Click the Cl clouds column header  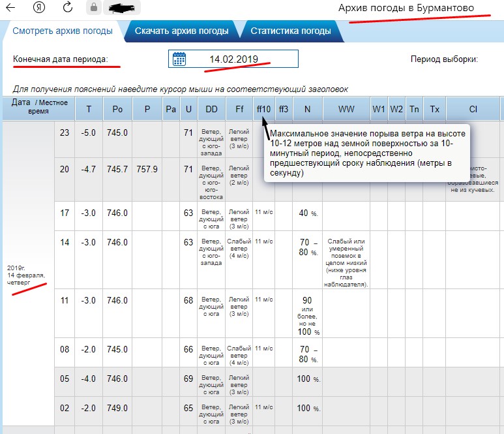(473, 109)
